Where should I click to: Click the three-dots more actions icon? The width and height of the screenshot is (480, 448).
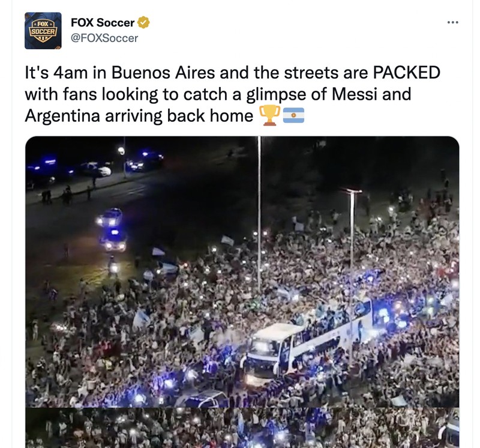click(452, 21)
